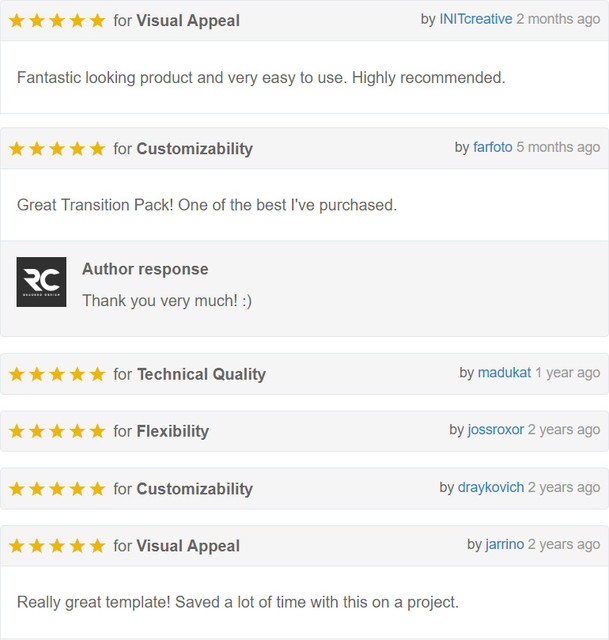Click the 'Really great template!' review text
609x640 pixels.
238,602
